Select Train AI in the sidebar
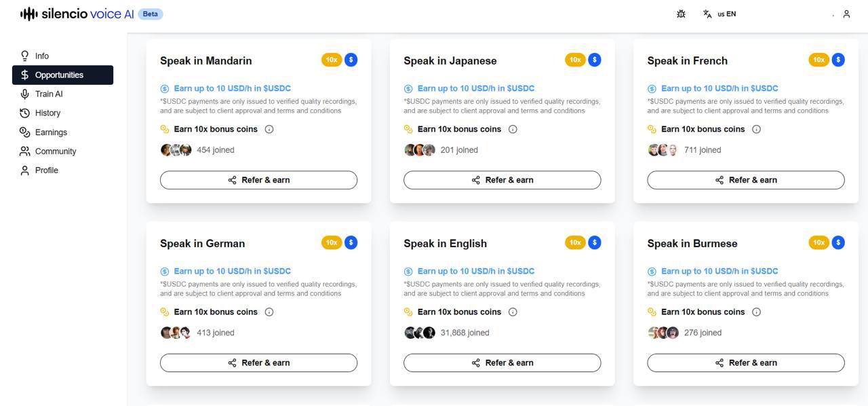The height and width of the screenshot is (406, 868). [x=49, y=94]
